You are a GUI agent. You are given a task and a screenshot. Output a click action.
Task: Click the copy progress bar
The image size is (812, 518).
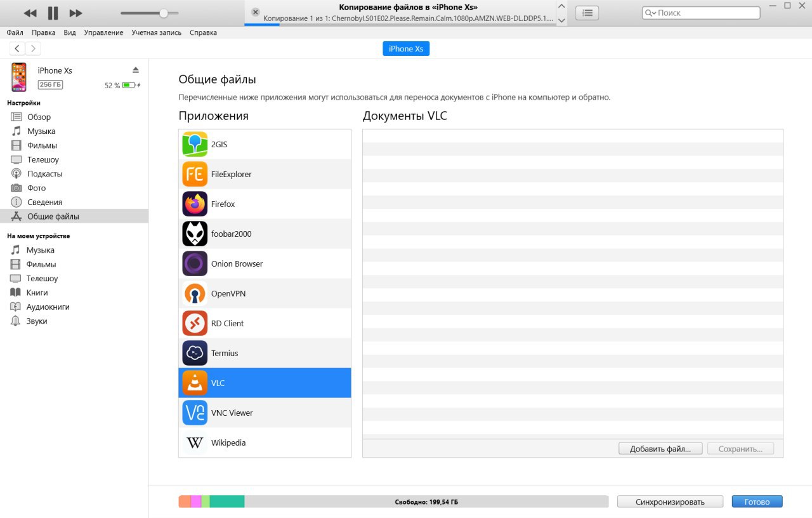pos(400,25)
